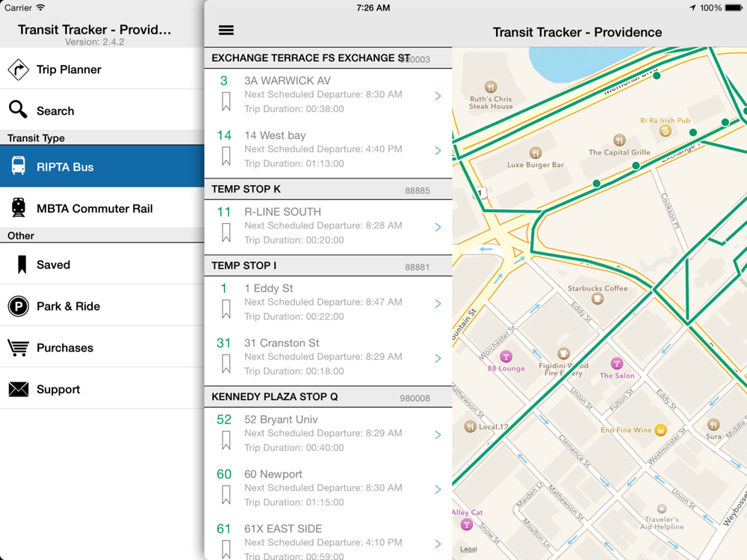
Task: Click the Kennedy Plaza Stop Q header
Action: point(328,397)
